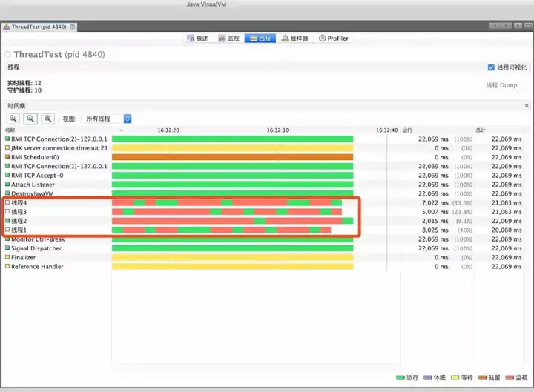Screen dimensions: 534x392
Task: Click the 线程 Dump button
Action: (x=501, y=85)
